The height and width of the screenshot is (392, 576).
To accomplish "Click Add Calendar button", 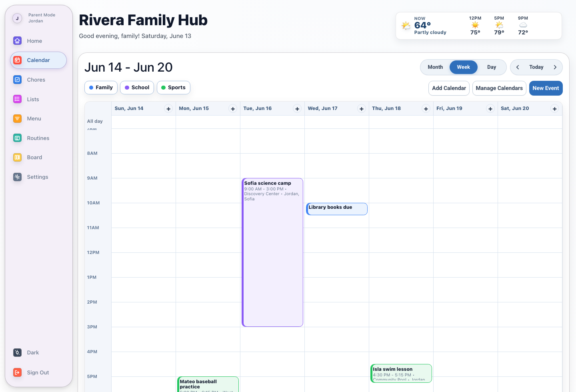I will coord(449,88).
